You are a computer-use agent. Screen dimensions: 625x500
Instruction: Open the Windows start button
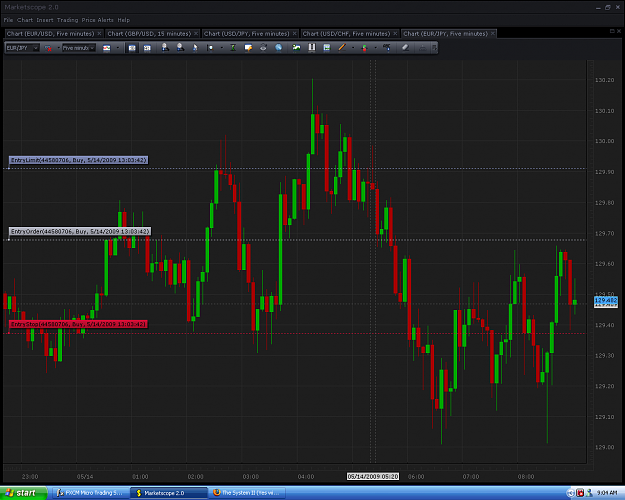coord(23,493)
